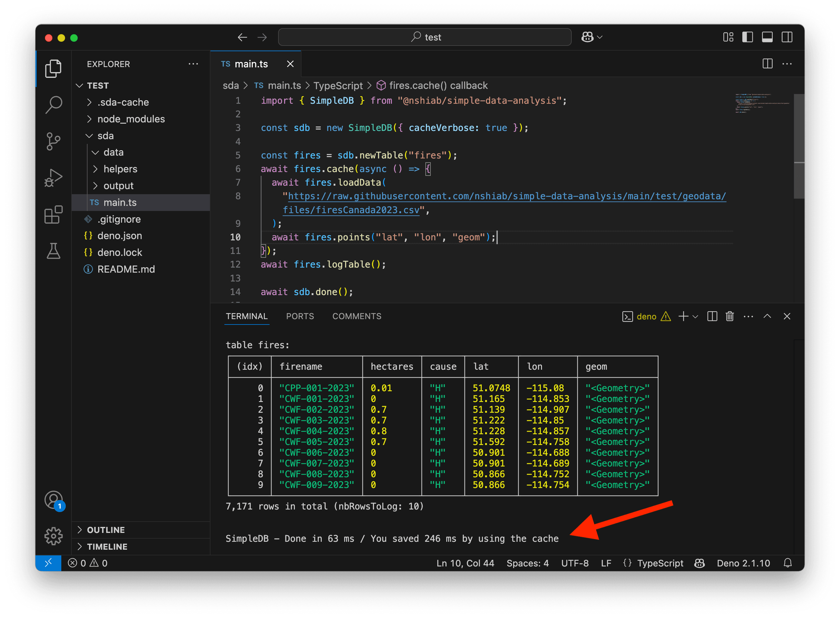Split the editor to the right

(768, 64)
